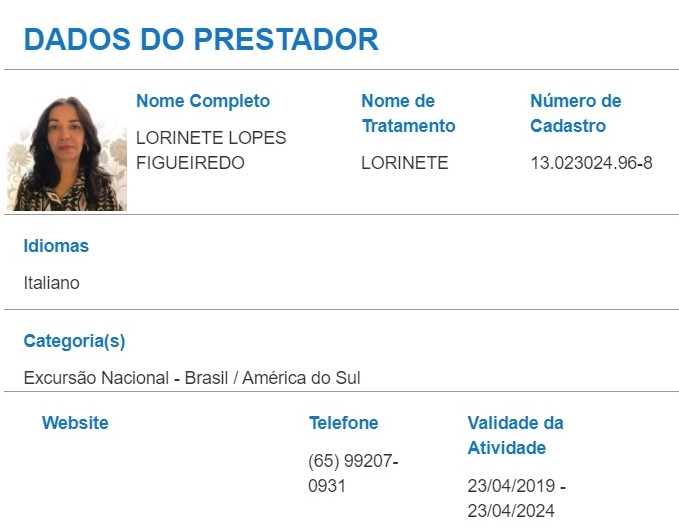679x528 pixels.
Task: Select Excursão Nacional - Brasil category text
Action: click(126, 378)
